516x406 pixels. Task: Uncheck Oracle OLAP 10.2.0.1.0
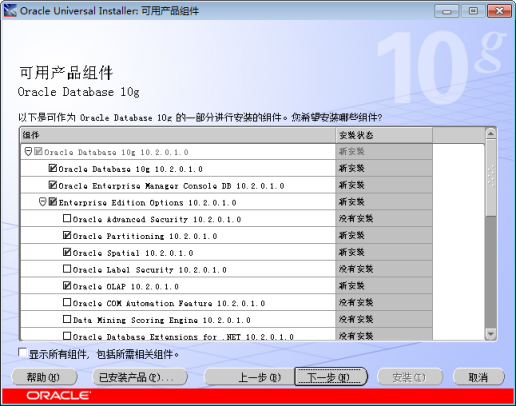coord(67,285)
